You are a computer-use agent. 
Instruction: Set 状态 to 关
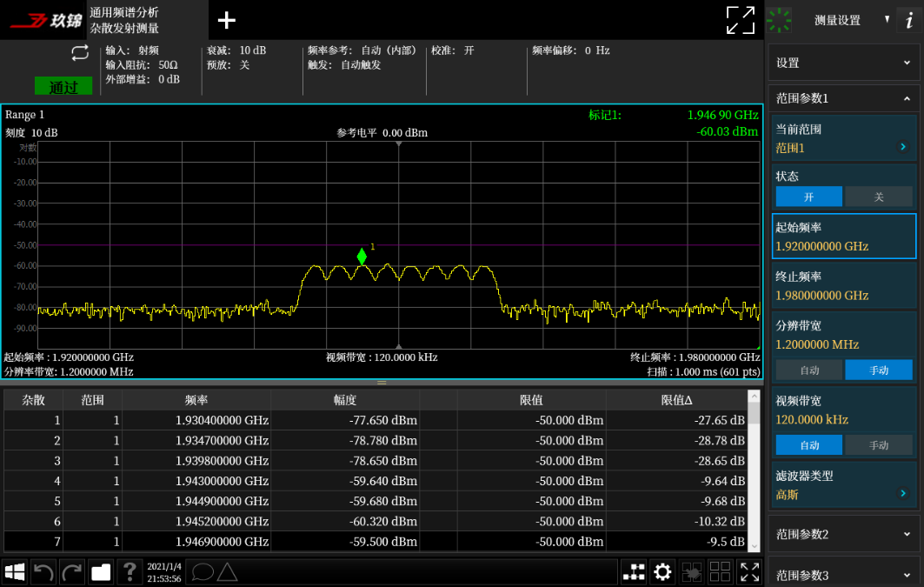point(879,197)
